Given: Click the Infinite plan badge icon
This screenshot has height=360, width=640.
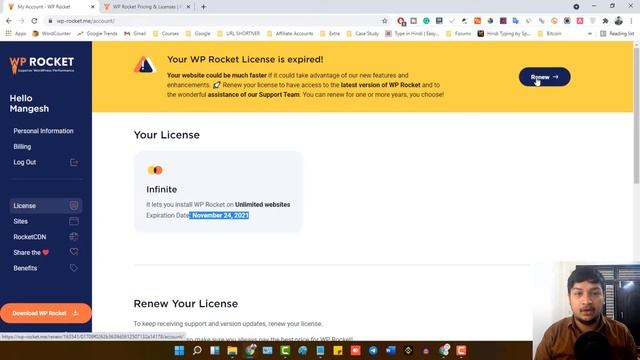Looking at the screenshot, I should pyautogui.click(x=155, y=170).
